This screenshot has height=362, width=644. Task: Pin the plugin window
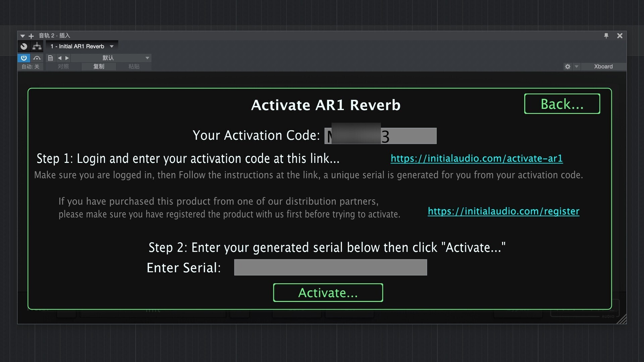click(x=606, y=36)
